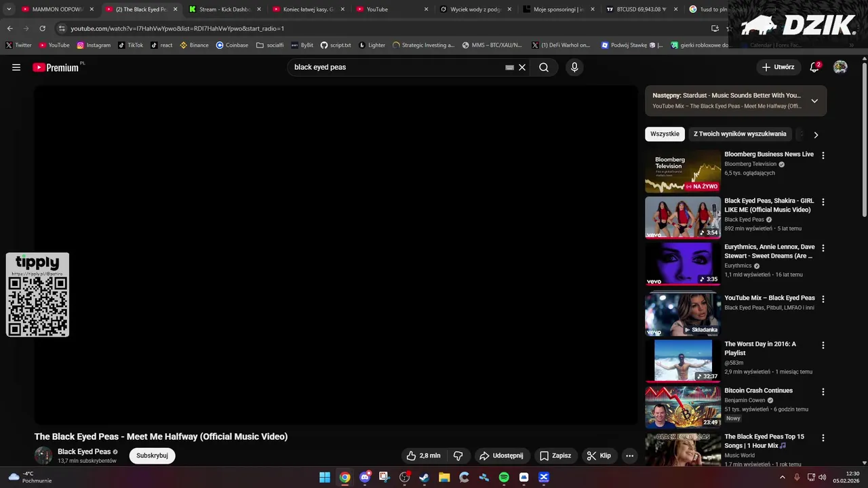The image size is (868, 488).
Task: Reload the page in browser toolbar
Action: [42, 28]
